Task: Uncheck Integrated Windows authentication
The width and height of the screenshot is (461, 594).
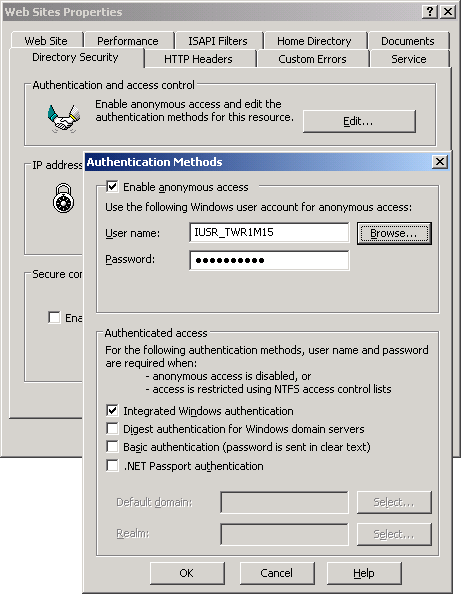Action: [112, 411]
